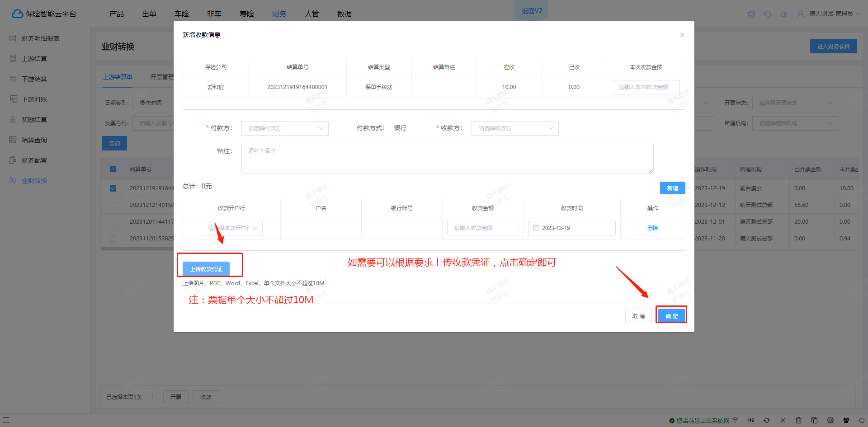
Task: Check row 20231201144117 checkbox
Action: pyautogui.click(x=113, y=222)
